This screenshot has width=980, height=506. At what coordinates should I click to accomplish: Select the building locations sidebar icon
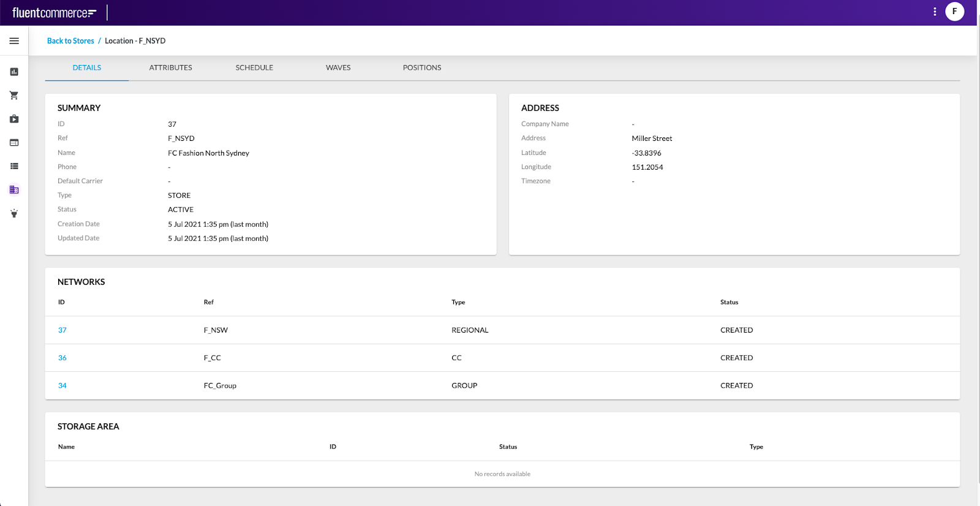14,190
